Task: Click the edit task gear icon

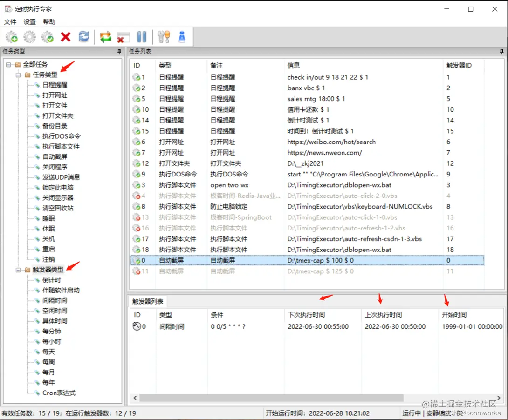Action: coord(29,37)
